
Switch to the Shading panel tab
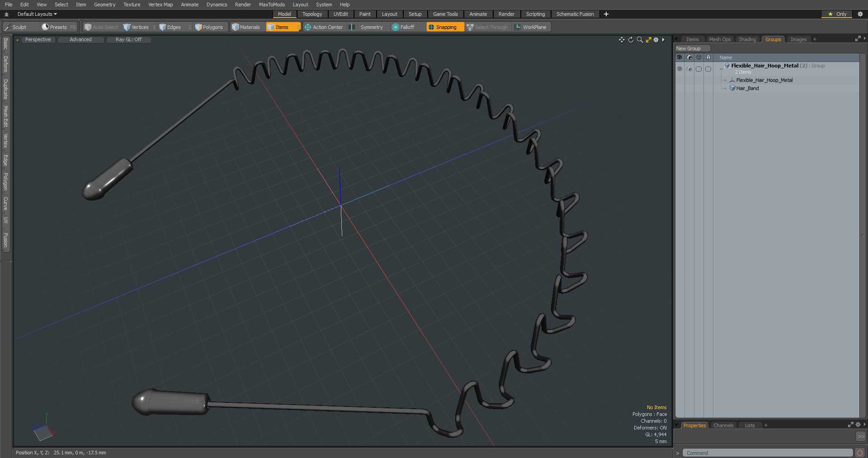[x=747, y=39]
